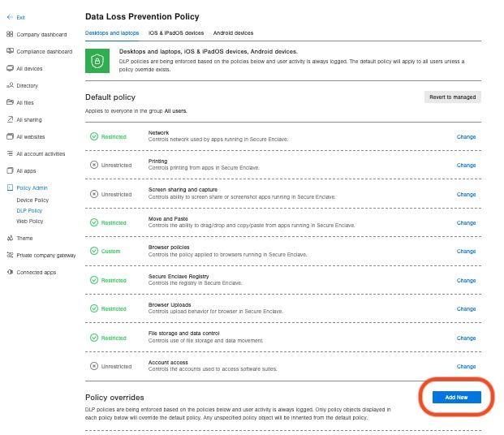The height and width of the screenshot is (435, 504).
Task: Click the Custom status icon for Browser policies
Action: (x=94, y=251)
